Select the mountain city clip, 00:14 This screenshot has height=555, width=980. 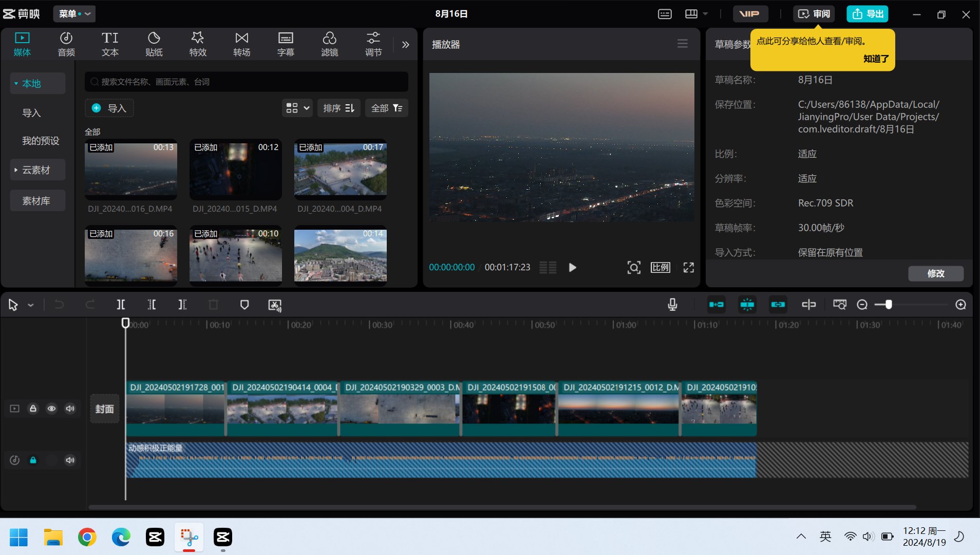pyautogui.click(x=341, y=256)
